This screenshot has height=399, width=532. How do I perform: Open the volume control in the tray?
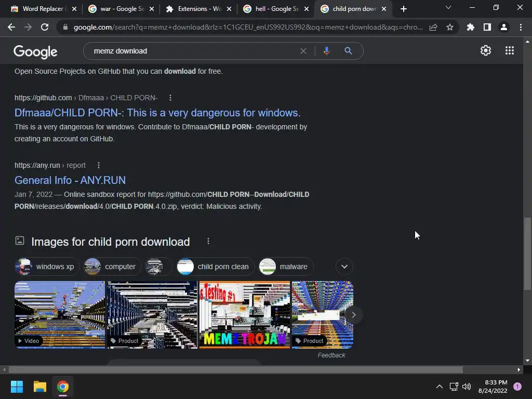[467, 387]
